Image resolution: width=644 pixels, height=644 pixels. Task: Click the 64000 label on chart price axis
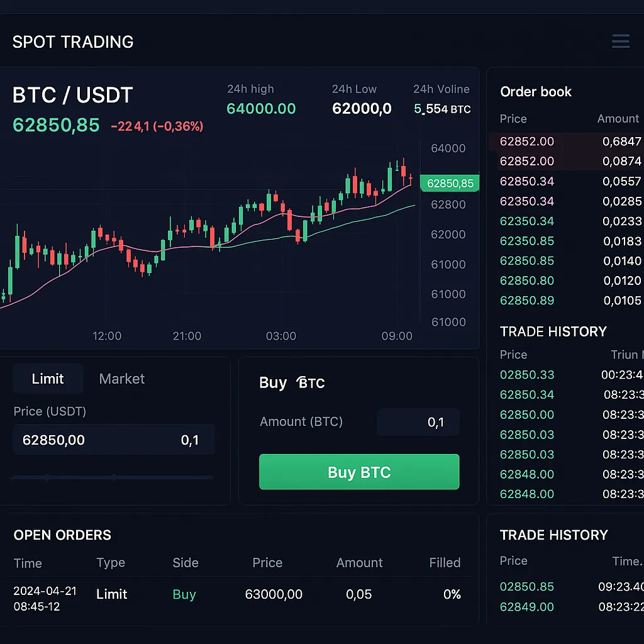tap(448, 148)
